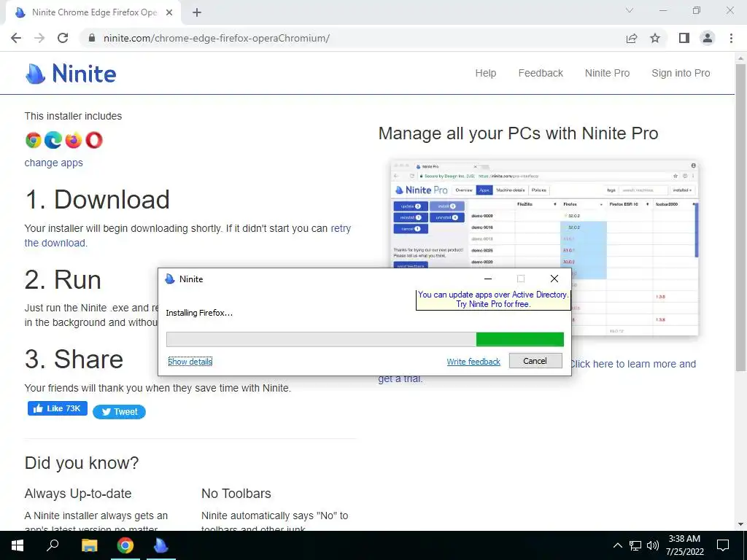Click the Facebook Like 73K button
Screen dimensions: 747x560
tap(57, 408)
